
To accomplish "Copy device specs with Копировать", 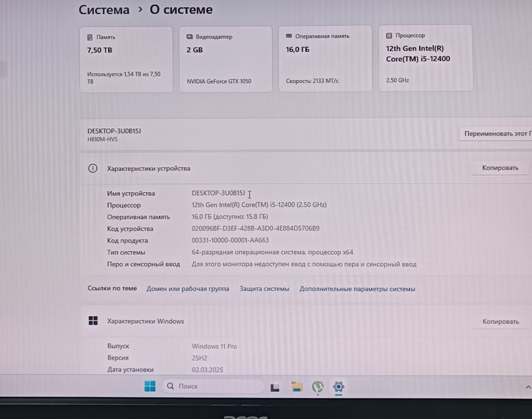I will [500, 168].
